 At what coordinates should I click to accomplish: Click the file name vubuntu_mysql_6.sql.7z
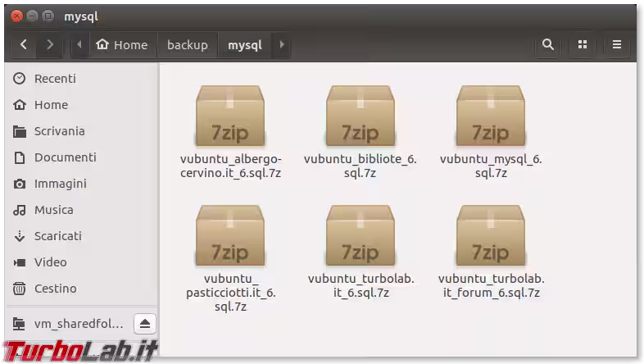pyautogui.click(x=491, y=166)
